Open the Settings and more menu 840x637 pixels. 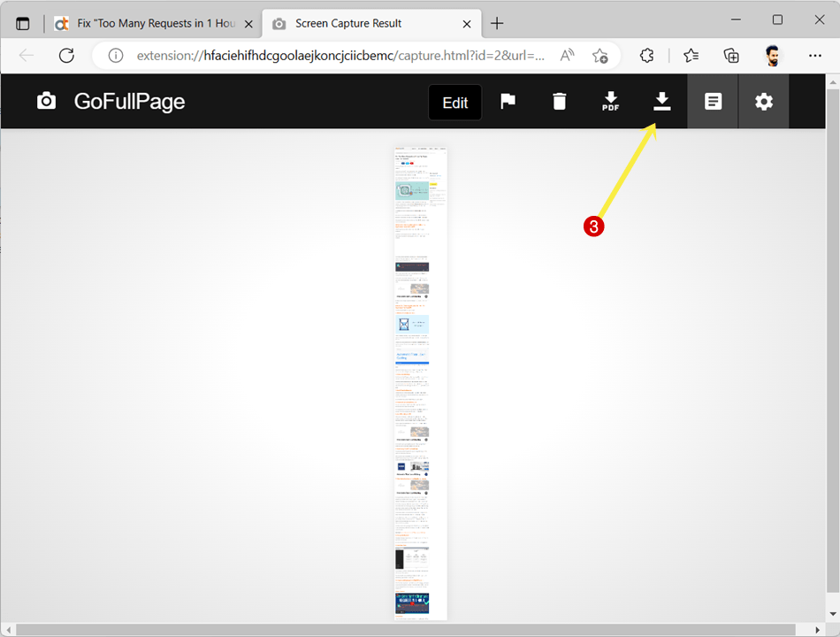[x=814, y=55]
